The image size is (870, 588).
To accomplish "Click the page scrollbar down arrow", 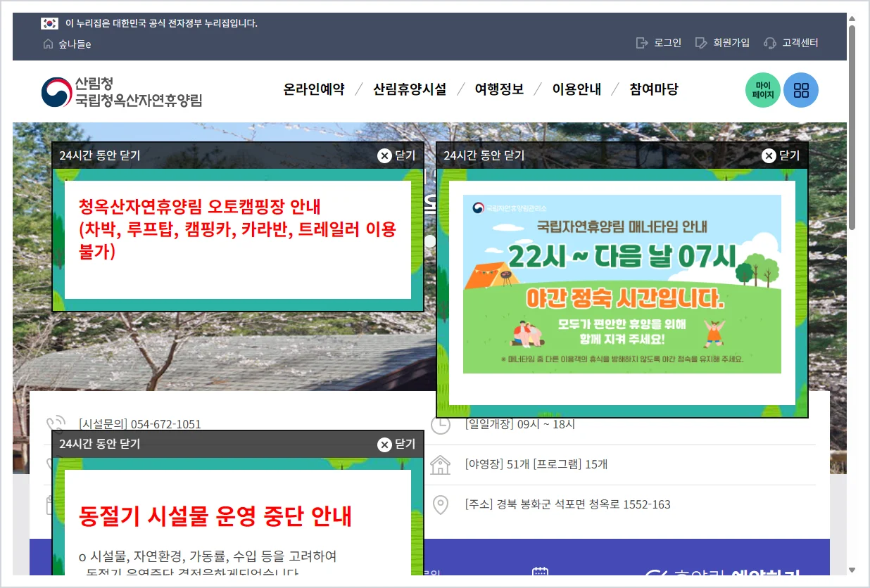I will [852, 570].
